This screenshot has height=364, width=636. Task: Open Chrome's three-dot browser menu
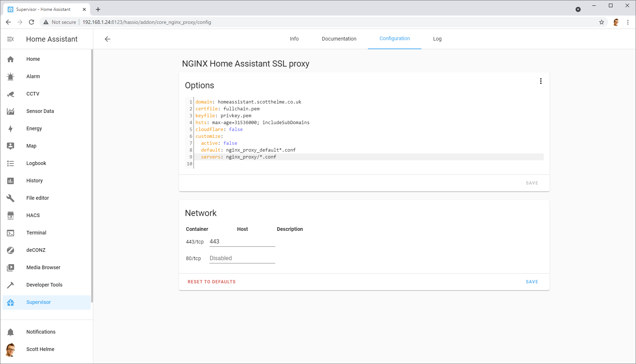point(628,22)
